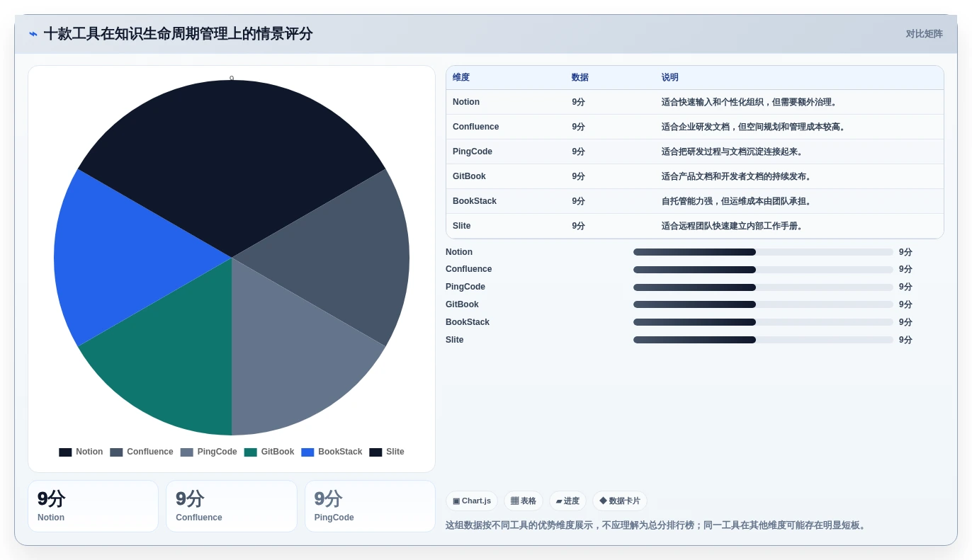Click the bright blue BookStack pie slice

coord(128,258)
